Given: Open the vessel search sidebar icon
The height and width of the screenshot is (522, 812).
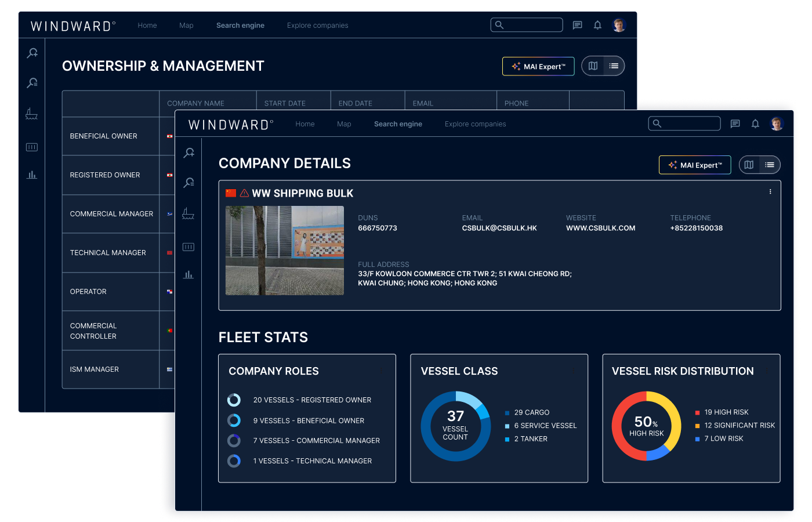Looking at the screenshot, I should [188, 153].
